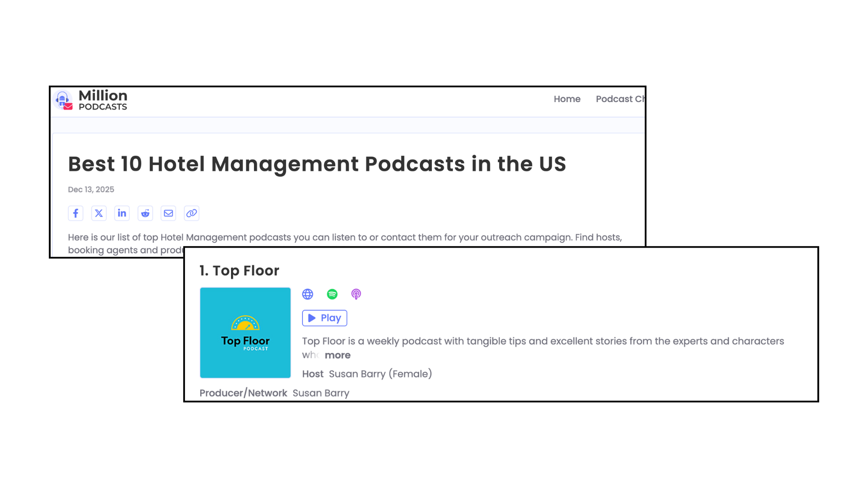
Task: Click the Top Floor podcast cover art
Action: pyautogui.click(x=245, y=333)
